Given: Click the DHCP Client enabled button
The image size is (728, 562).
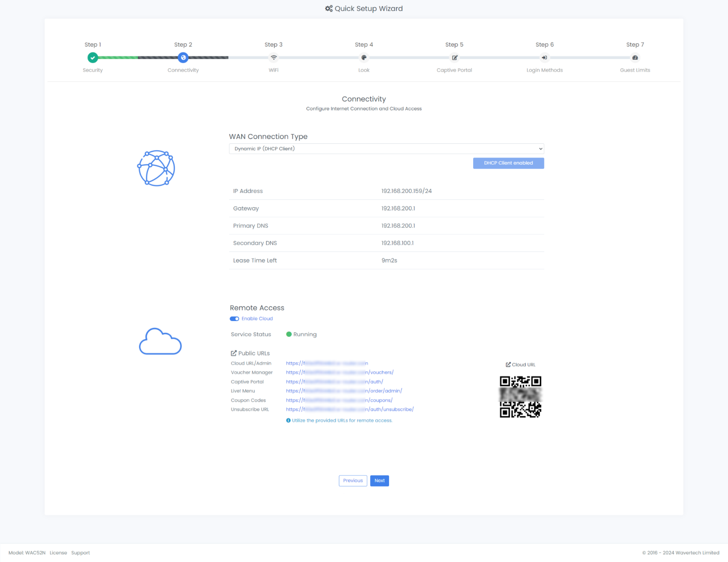Looking at the screenshot, I should tap(508, 163).
